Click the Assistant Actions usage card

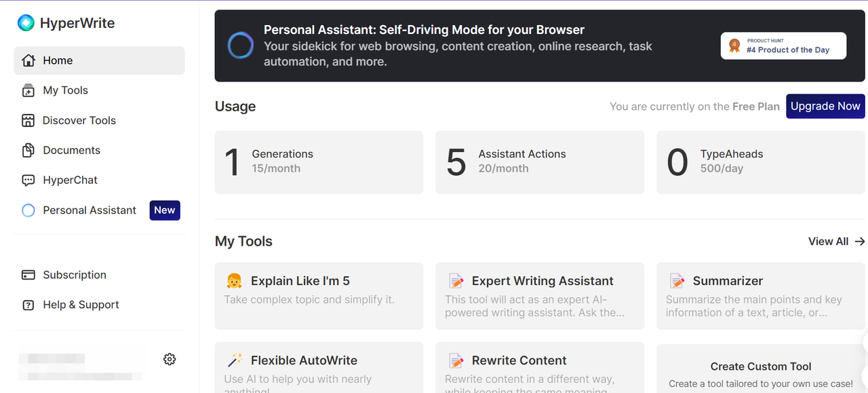click(540, 162)
